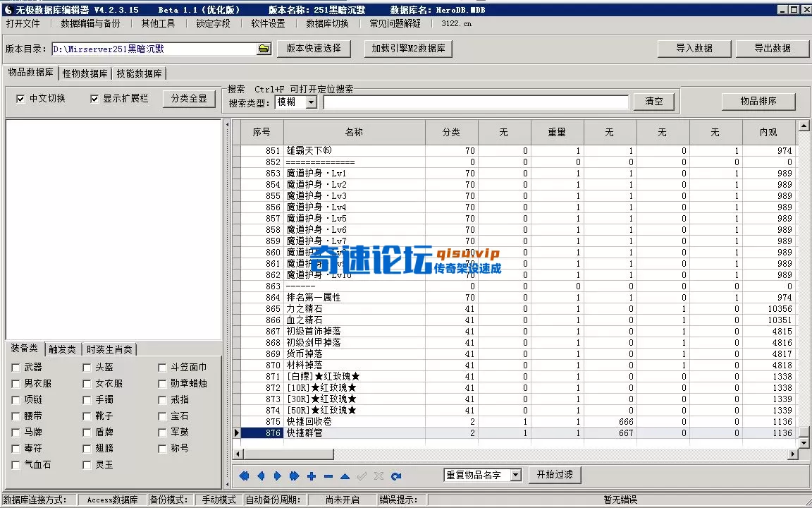Screen dimensions: 812x508
Task: Switch to the 怪物数据库 tab
Action: [x=85, y=73]
